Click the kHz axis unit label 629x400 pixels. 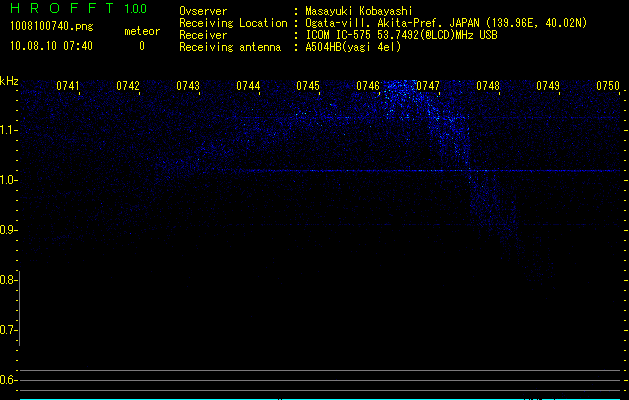pos(9,81)
